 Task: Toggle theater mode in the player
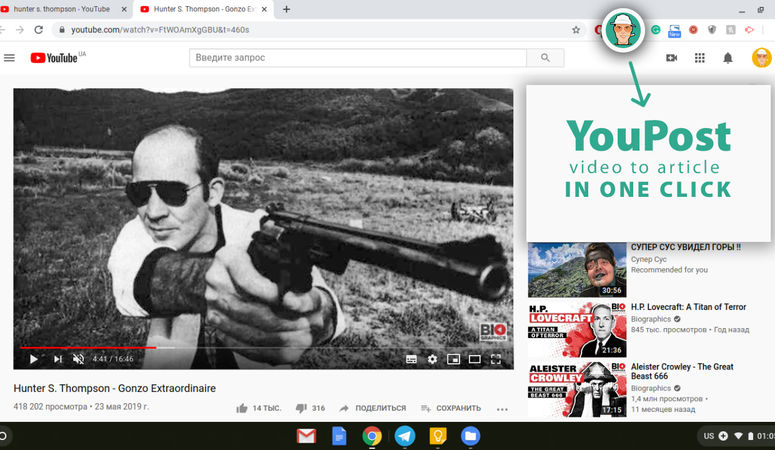coord(474,360)
